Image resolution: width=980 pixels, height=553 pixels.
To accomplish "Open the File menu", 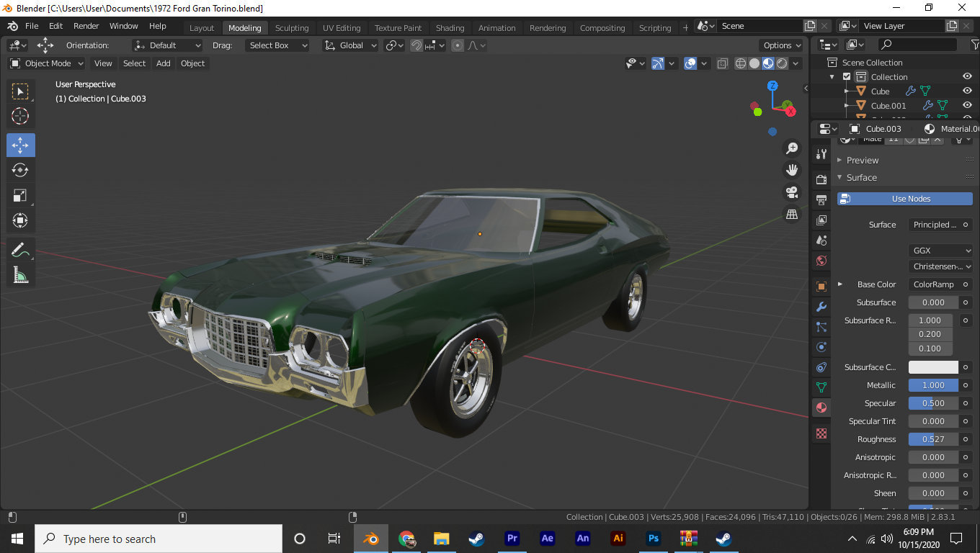I will [x=32, y=26].
